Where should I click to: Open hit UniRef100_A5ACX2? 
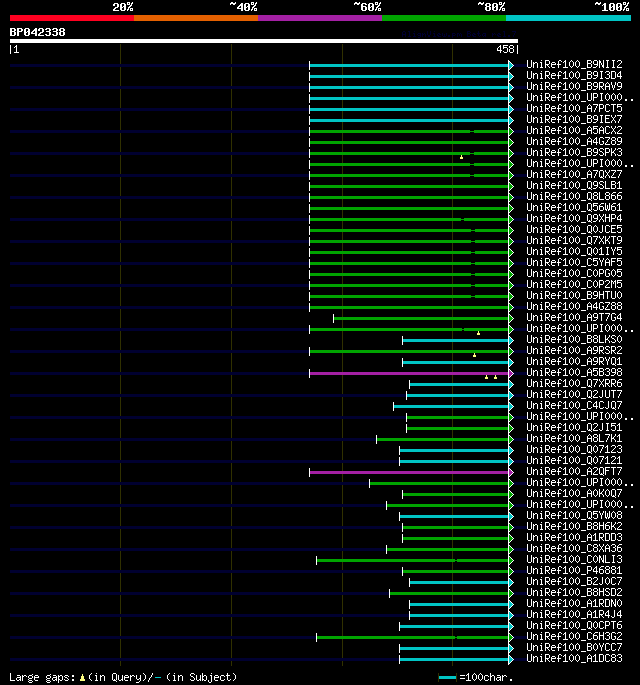(574, 131)
